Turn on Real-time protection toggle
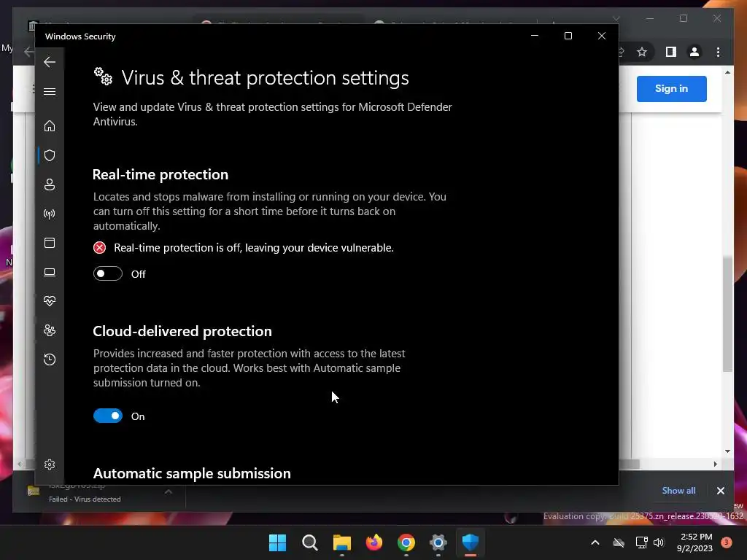747x560 pixels. click(x=108, y=274)
